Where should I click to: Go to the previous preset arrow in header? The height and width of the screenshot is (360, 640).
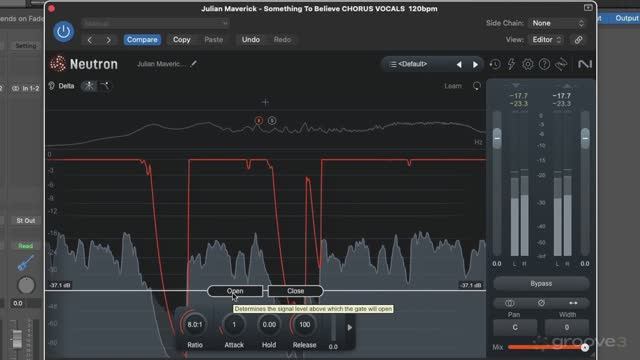[90, 40]
